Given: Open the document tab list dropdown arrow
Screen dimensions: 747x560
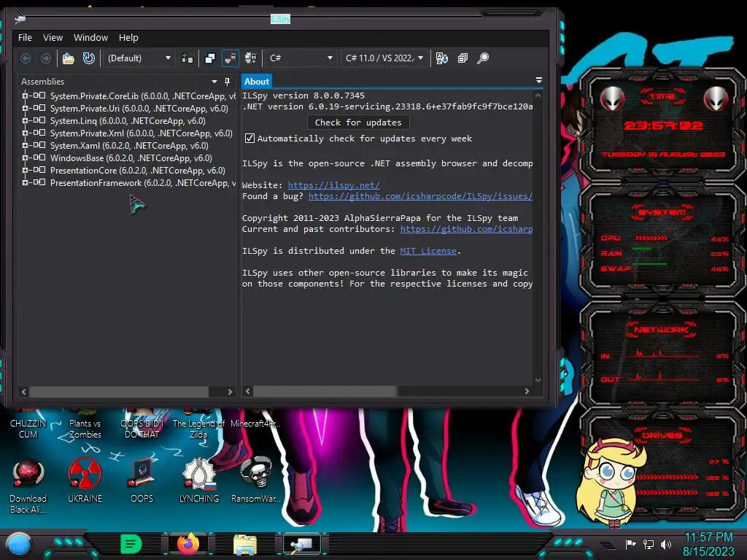Looking at the screenshot, I should click(x=539, y=80).
